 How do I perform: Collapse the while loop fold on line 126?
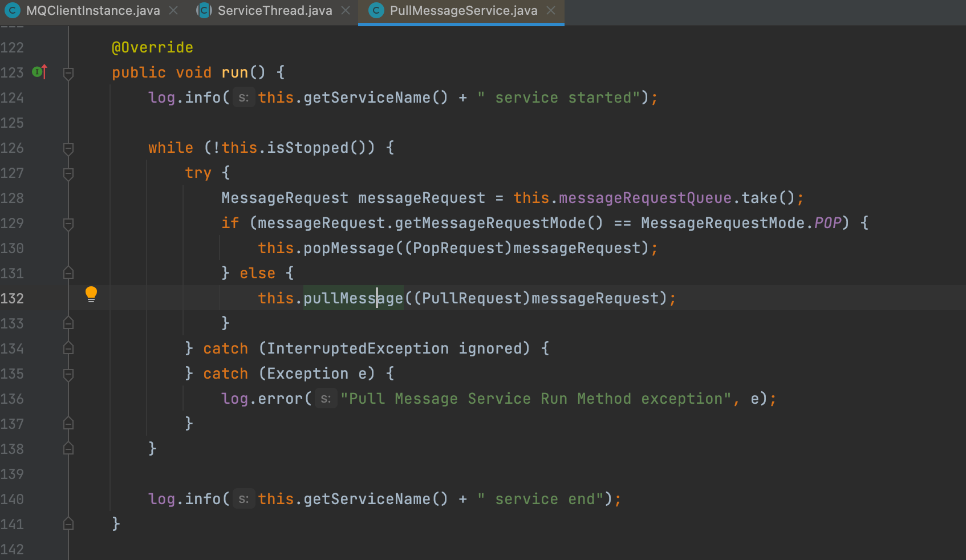[68, 148]
